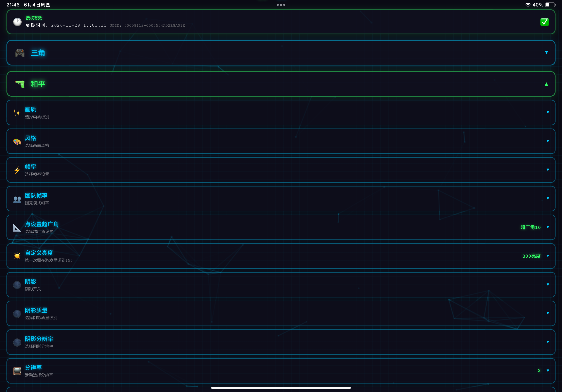Click the moon icon for 阴影分辨率
This screenshot has height=392, width=562.
(17, 342)
